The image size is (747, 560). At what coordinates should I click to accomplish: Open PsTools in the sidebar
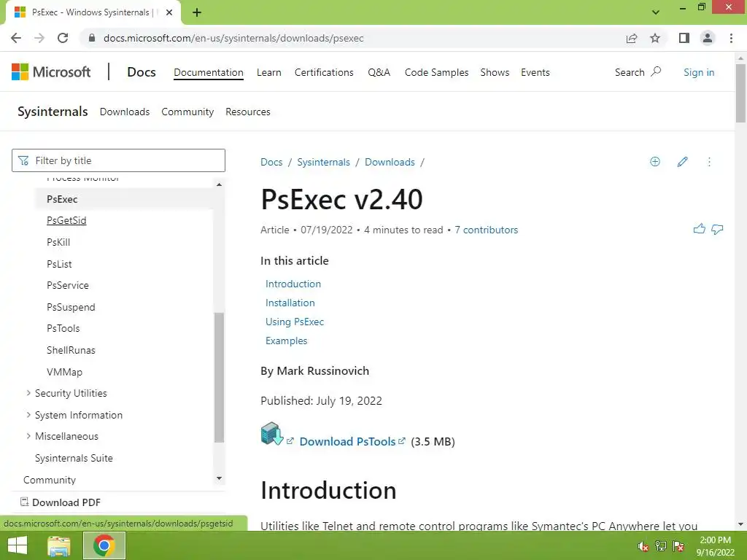(63, 329)
